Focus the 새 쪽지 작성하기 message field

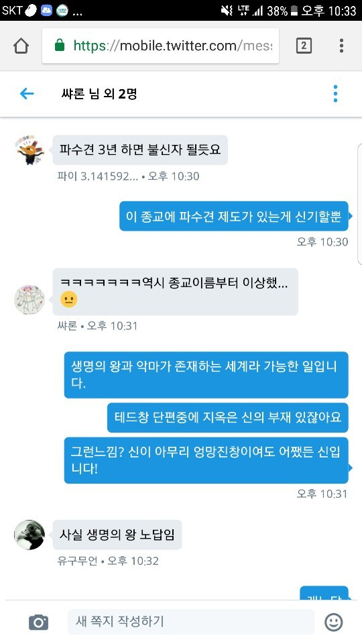[x=191, y=621]
